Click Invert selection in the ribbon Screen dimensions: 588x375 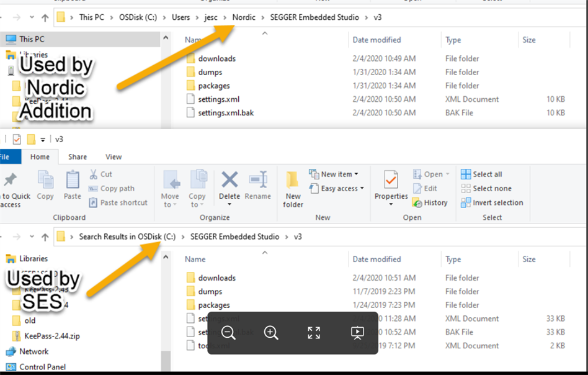click(492, 202)
